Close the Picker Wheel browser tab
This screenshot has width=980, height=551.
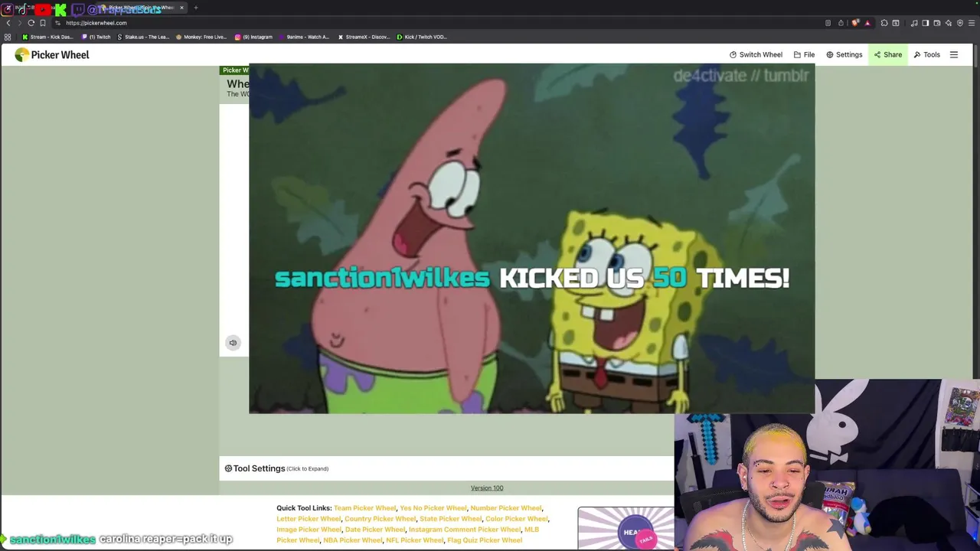(181, 8)
